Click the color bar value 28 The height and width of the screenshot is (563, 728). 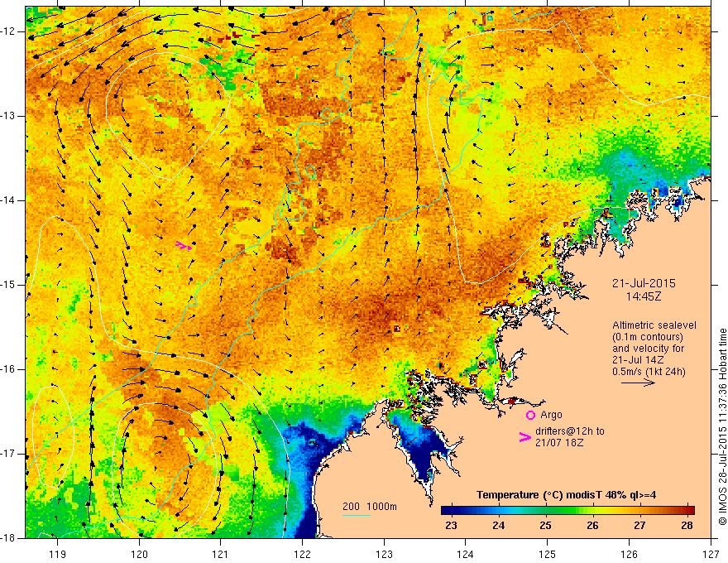tap(687, 526)
